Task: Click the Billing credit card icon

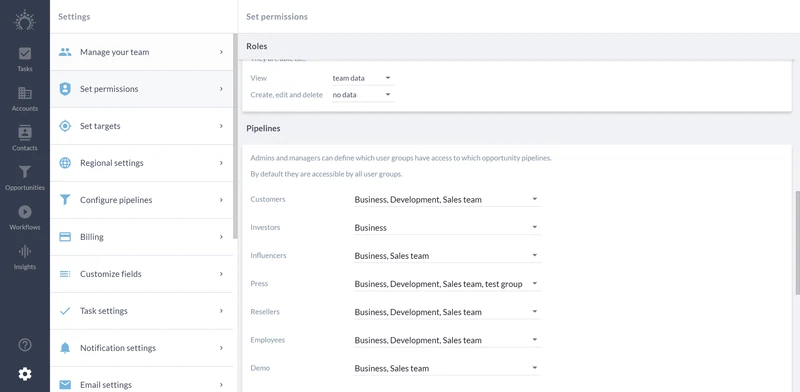Action: coord(65,237)
